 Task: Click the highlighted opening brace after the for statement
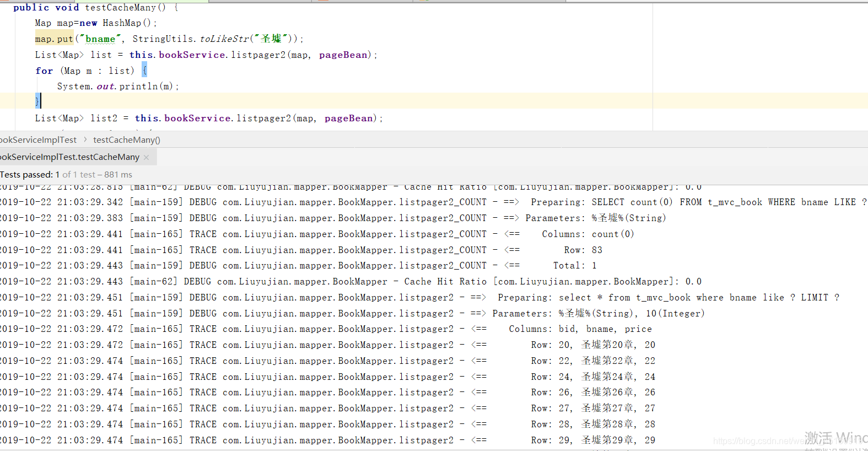(x=144, y=71)
